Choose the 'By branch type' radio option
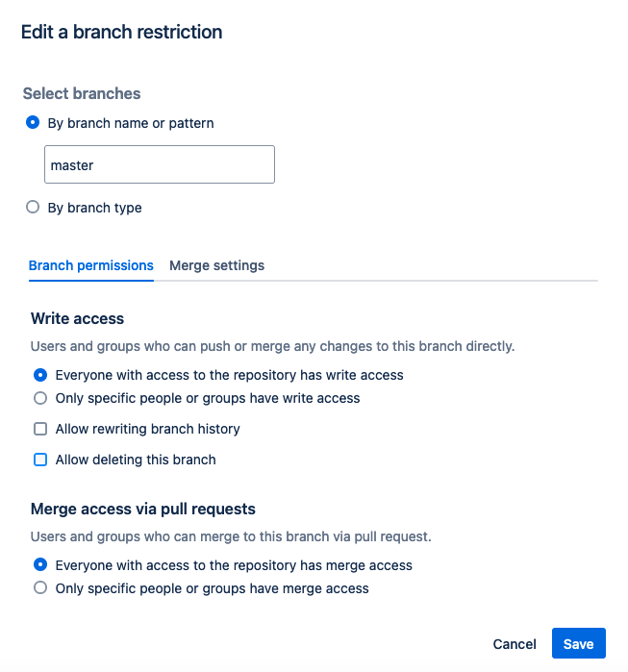Image resolution: width=628 pixels, height=672 pixels. point(33,207)
